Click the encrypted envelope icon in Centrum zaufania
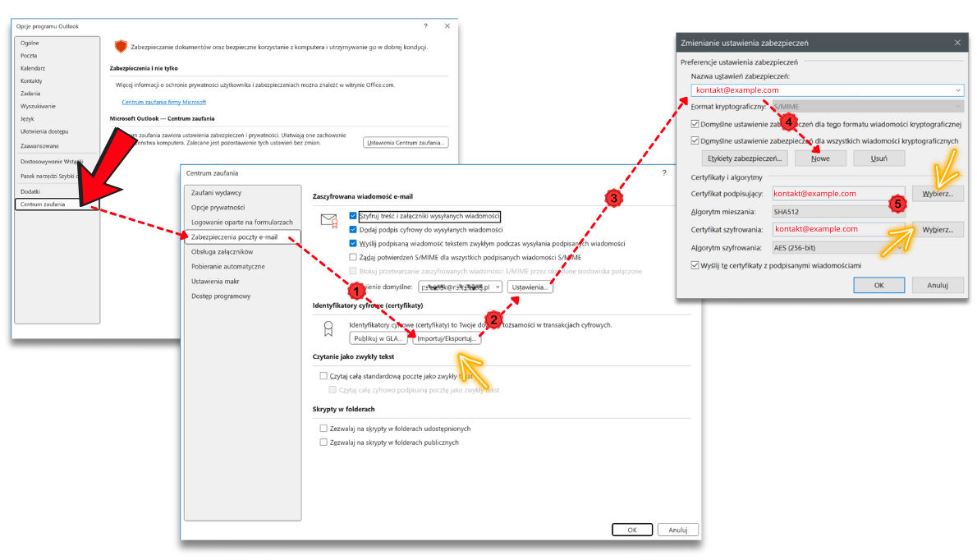The image size is (977, 560). coord(329,220)
